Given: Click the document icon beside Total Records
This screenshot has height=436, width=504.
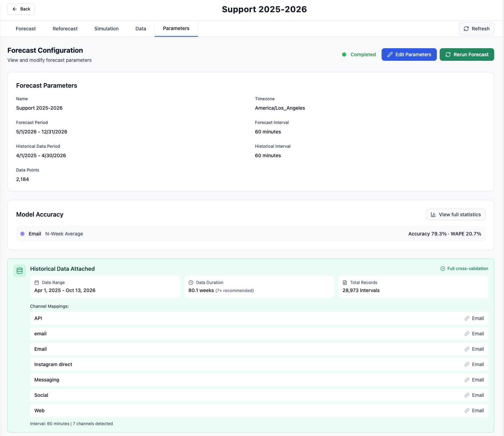Looking at the screenshot, I should coord(345,283).
